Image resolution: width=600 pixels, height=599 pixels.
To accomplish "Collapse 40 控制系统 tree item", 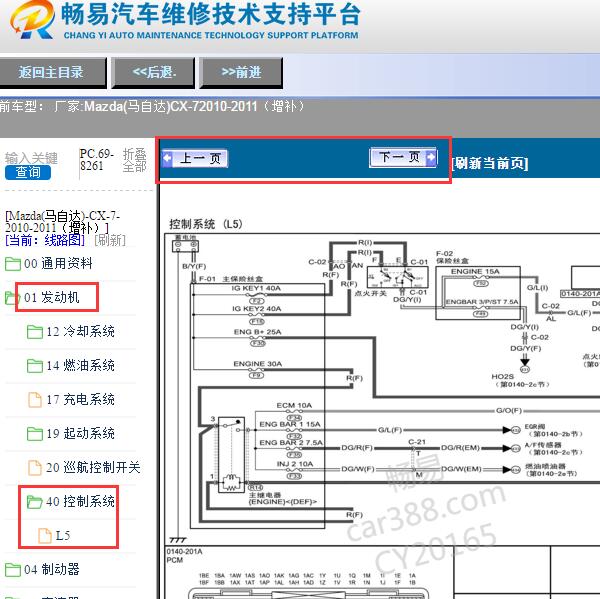I will [80, 501].
